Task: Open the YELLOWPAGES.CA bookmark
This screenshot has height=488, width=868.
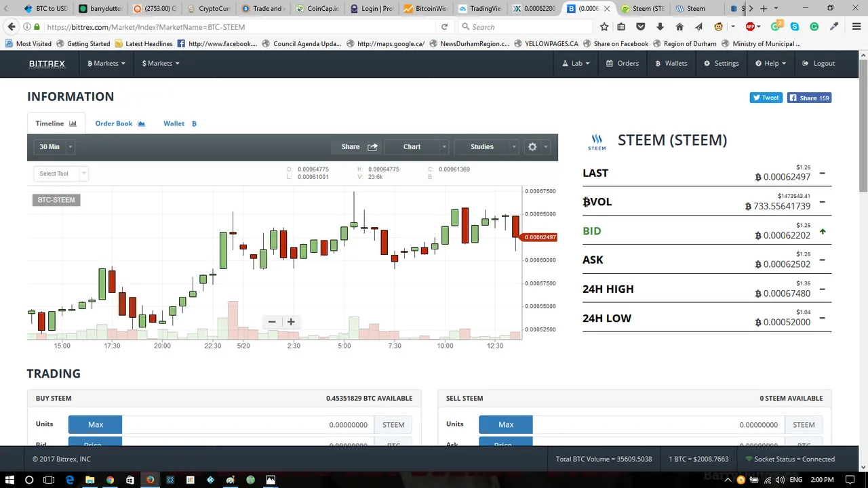Action: pyautogui.click(x=546, y=43)
